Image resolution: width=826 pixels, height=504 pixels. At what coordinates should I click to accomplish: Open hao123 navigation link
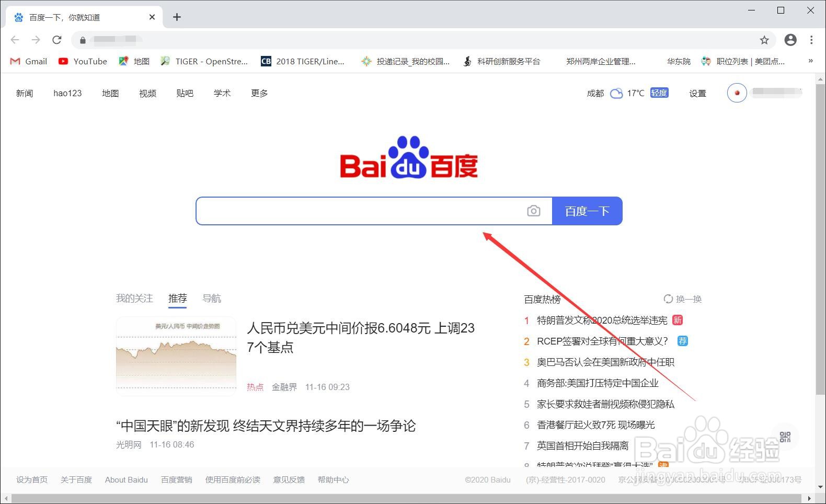coord(67,93)
